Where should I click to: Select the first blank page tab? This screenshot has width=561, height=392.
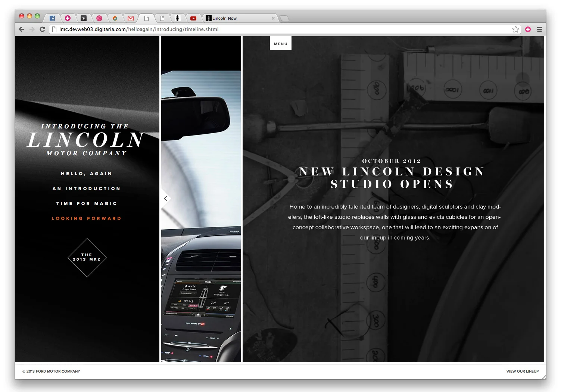[x=146, y=18]
